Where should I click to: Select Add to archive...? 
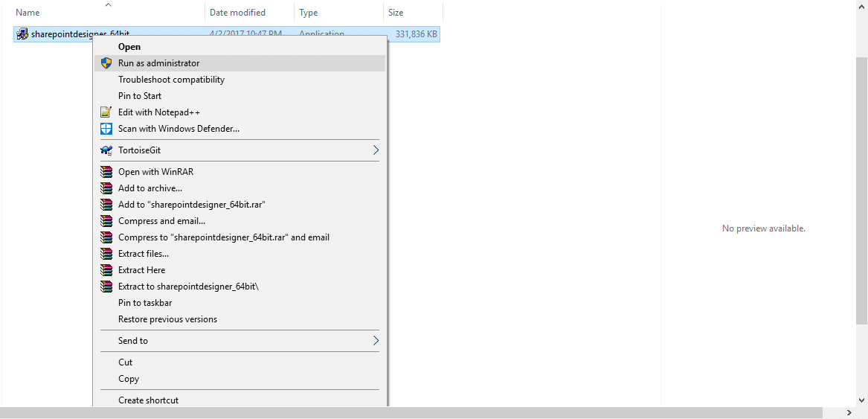point(239,188)
